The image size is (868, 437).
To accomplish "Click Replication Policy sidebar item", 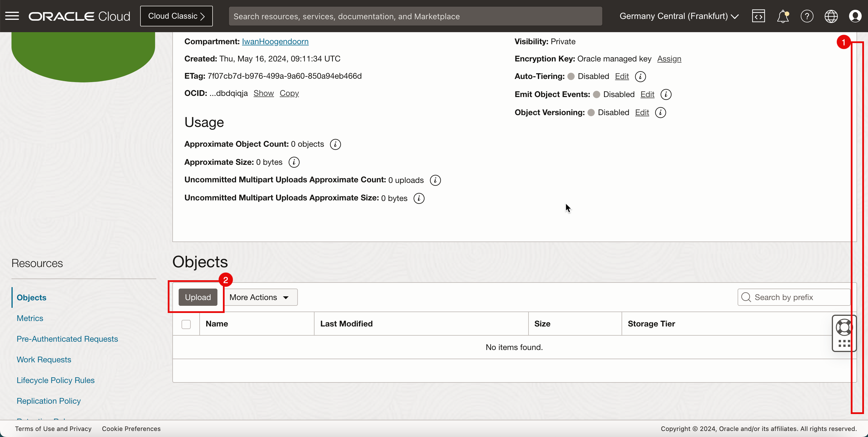I will click(x=49, y=400).
